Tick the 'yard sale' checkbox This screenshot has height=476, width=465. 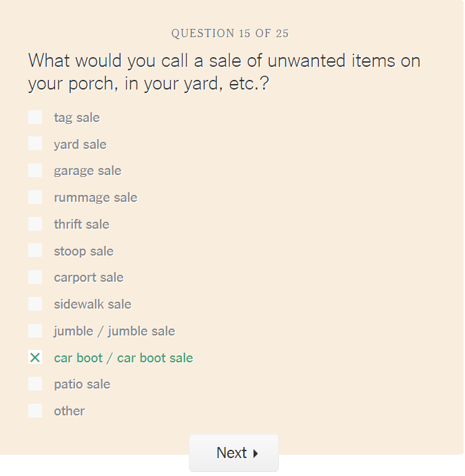(35, 144)
